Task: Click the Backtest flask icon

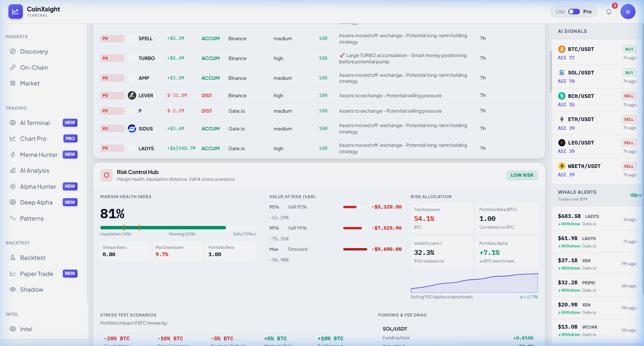Action: 13,257
